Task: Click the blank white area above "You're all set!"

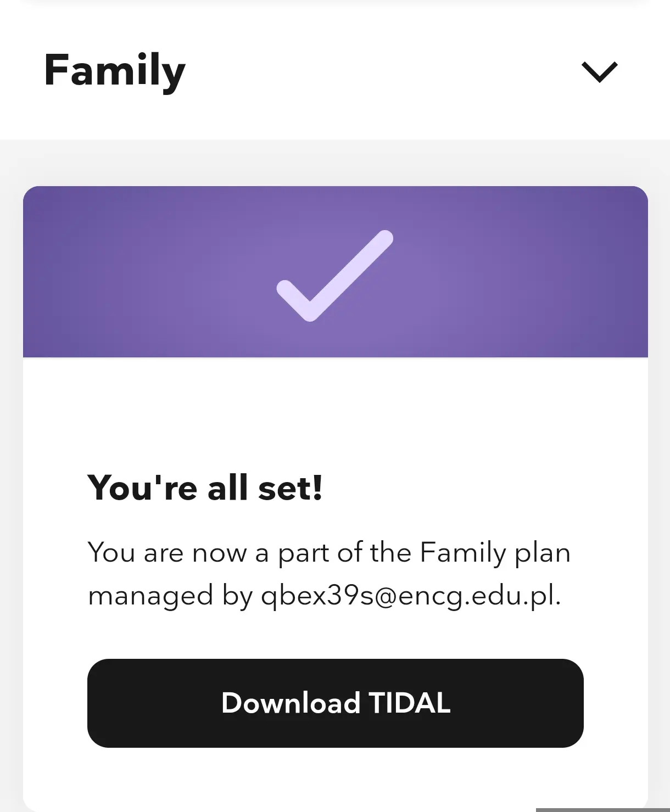Action: [x=335, y=412]
